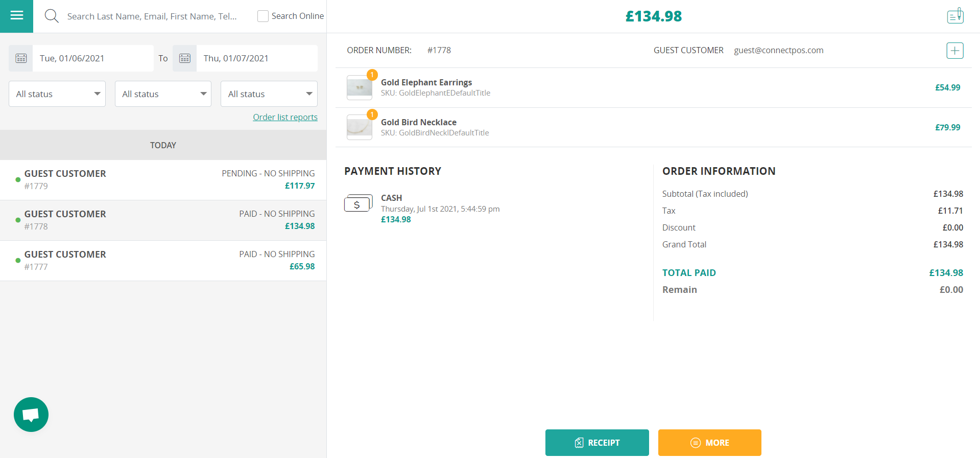Expand the first All status dropdown
Image resolution: width=980 pixels, height=458 pixels.
(57, 94)
